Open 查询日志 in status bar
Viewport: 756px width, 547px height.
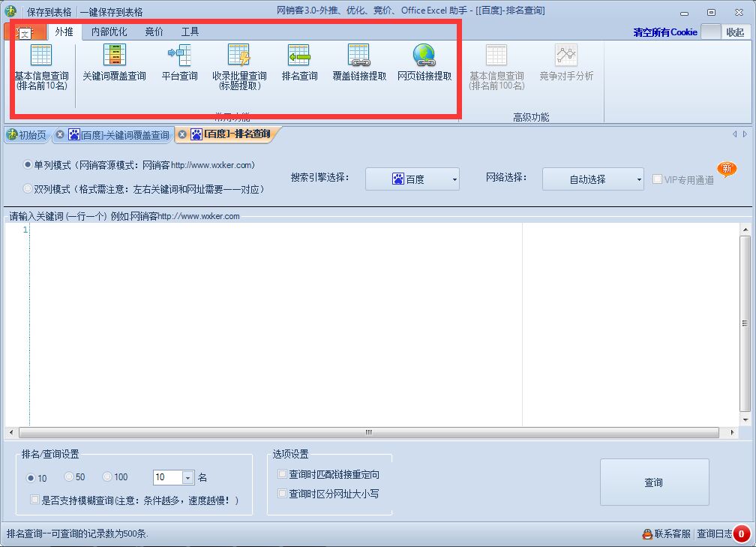coord(715,534)
